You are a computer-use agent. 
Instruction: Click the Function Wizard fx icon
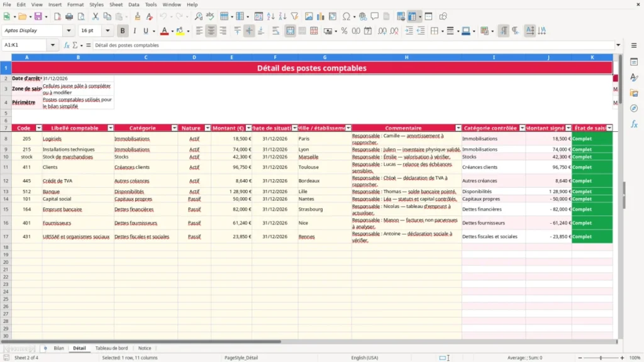(x=67, y=45)
